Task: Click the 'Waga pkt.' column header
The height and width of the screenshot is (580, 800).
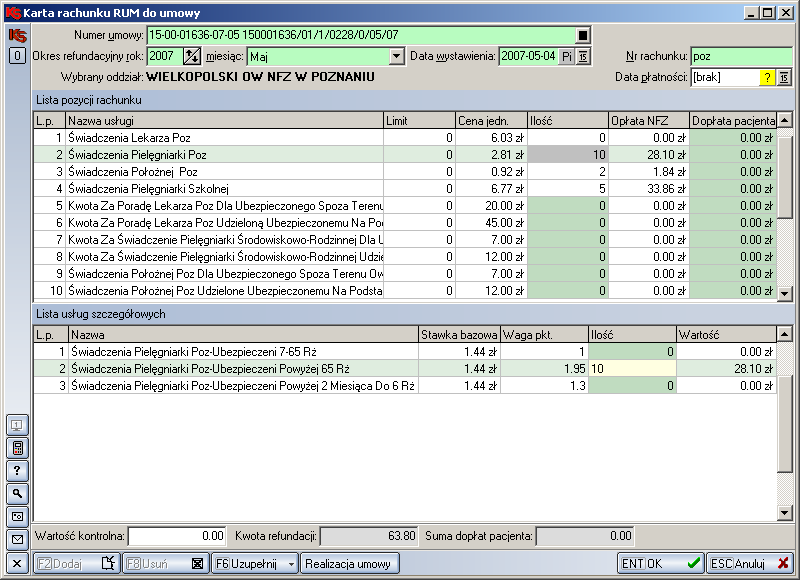Action: 544,335
